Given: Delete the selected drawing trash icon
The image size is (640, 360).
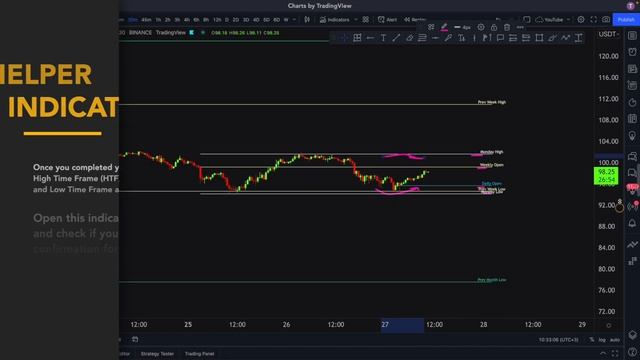Looking at the screenshot, I should (x=507, y=27).
